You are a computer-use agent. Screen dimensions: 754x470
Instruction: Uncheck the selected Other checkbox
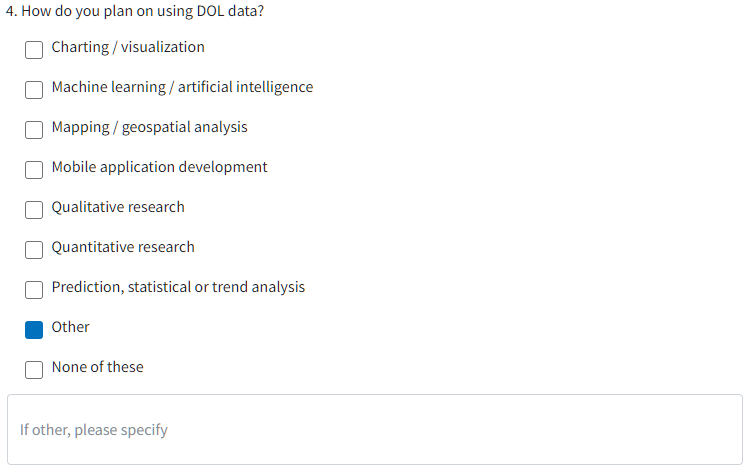click(34, 329)
